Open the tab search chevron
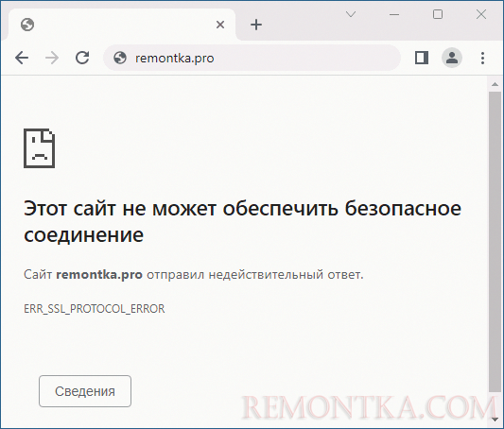The image size is (504, 429). tap(351, 14)
